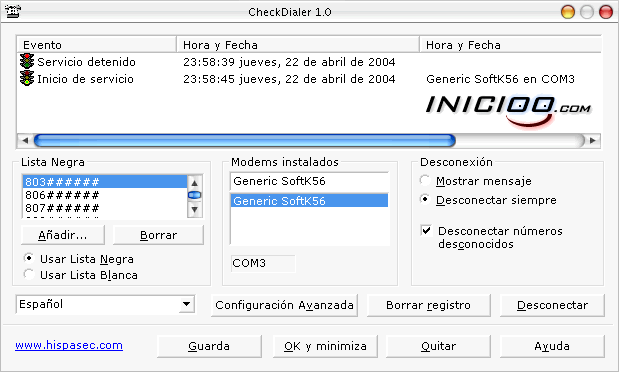Minimize window with yellow title bar button
Screen dimensions: 619x372
(x=568, y=12)
